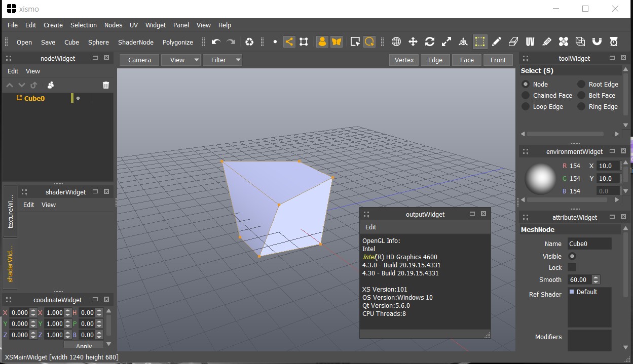Click the Name field containing Cube0
Image resolution: width=633 pixels, height=364 pixels.
pos(589,244)
